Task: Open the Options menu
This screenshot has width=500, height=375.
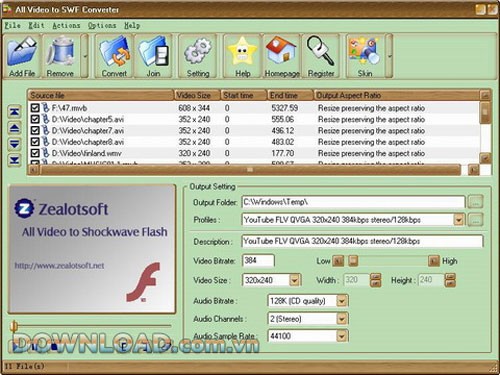Action: point(102,25)
